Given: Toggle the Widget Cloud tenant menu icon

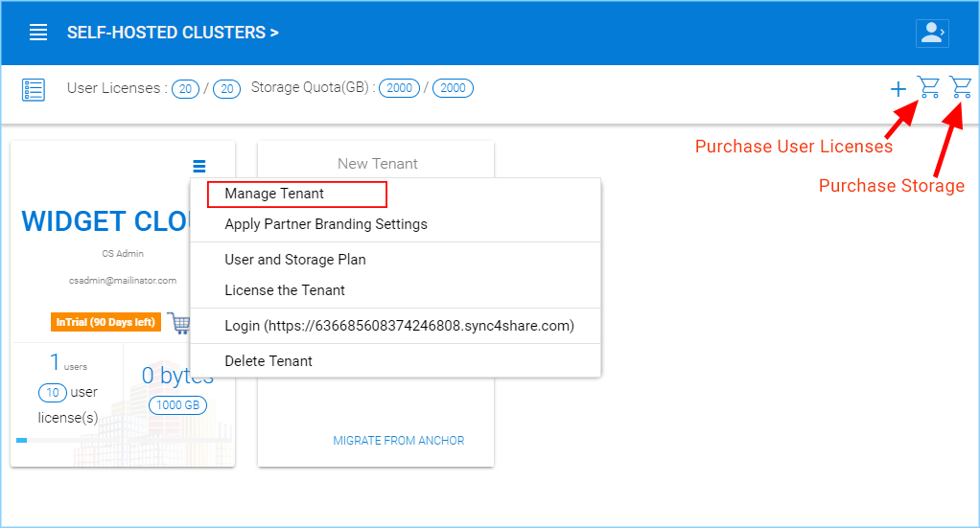Looking at the screenshot, I should (x=198, y=166).
